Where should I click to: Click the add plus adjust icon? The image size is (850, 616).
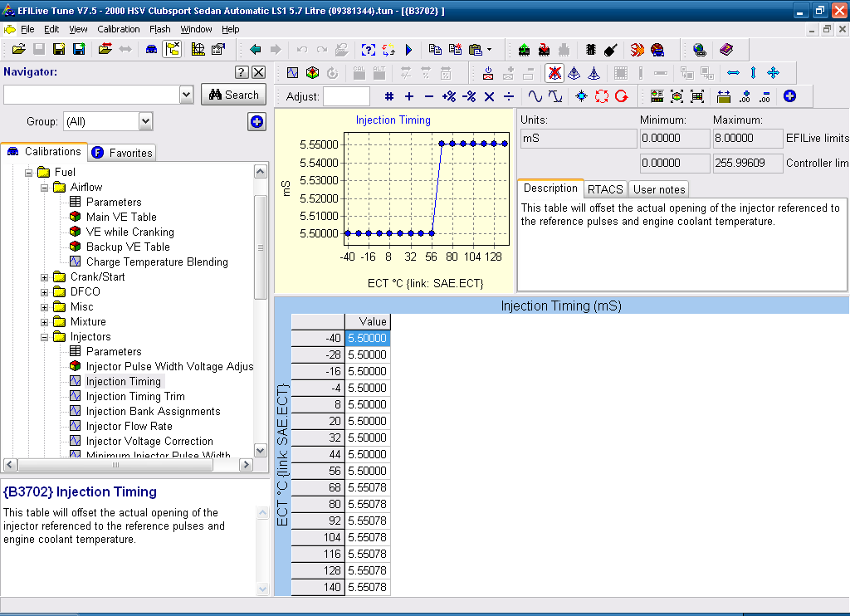point(409,96)
